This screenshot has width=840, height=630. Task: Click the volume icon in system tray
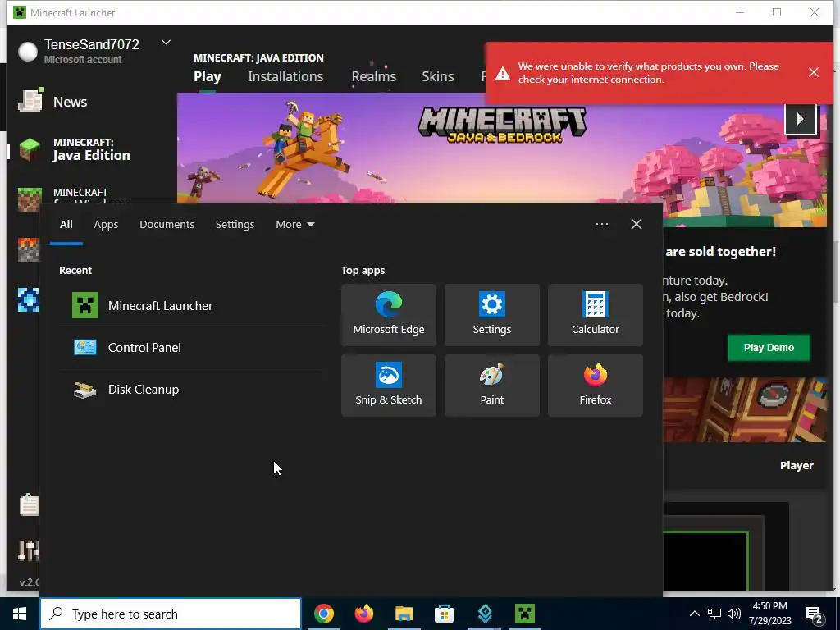734,614
